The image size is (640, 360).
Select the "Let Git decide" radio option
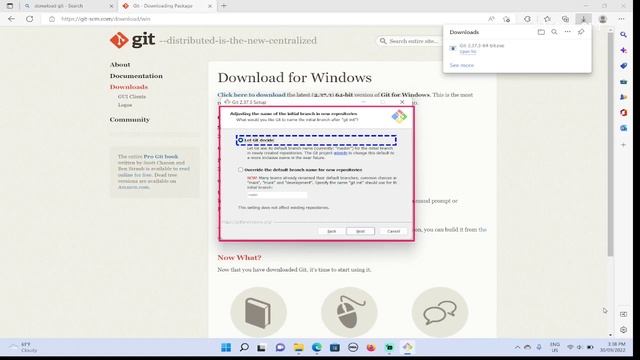tap(241, 140)
